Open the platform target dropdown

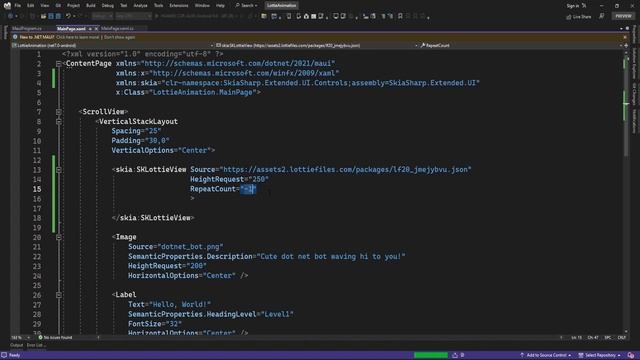click(x=133, y=16)
